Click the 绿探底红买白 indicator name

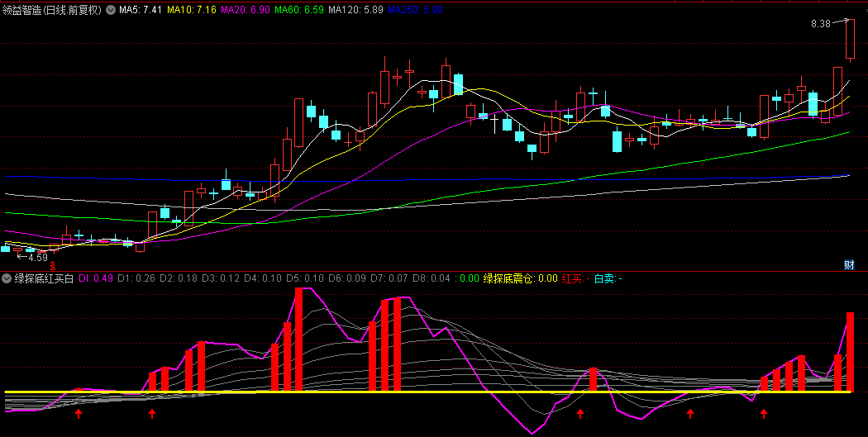[x=45, y=278]
